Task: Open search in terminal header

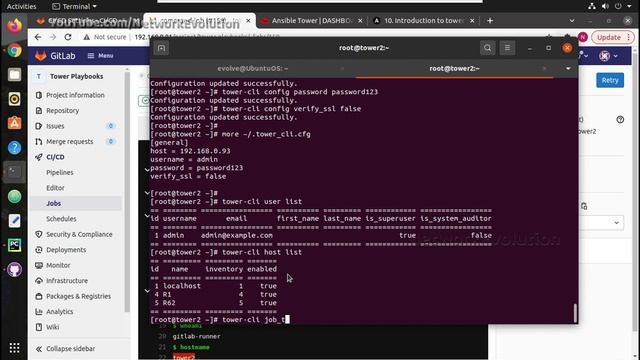Action: (487, 48)
